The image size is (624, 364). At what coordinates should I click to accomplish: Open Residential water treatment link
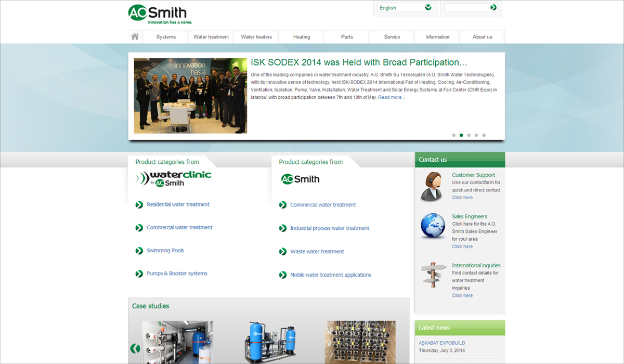[x=178, y=204]
